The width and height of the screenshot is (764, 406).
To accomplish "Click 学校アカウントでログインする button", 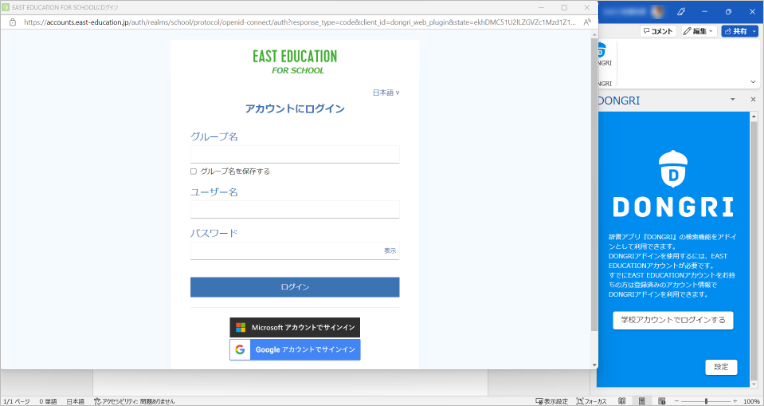I will pyautogui.click(x=673, y=320).
